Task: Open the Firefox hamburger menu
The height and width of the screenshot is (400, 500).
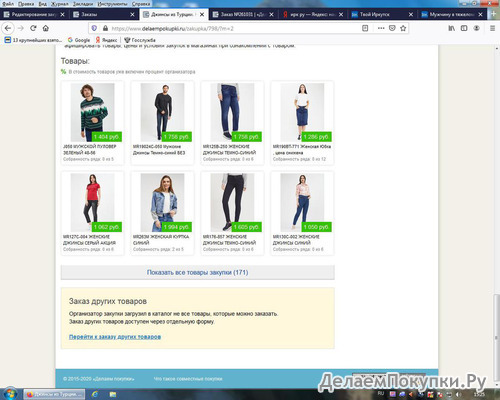Action: (x=492, y=28)
